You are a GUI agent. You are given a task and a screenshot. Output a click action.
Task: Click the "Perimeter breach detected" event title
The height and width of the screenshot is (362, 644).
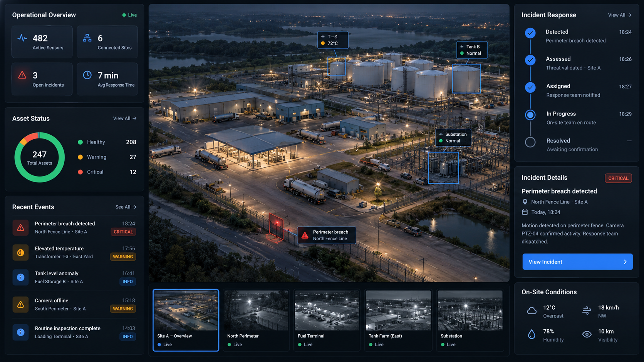pyautogui.click(x=65, y=224)
